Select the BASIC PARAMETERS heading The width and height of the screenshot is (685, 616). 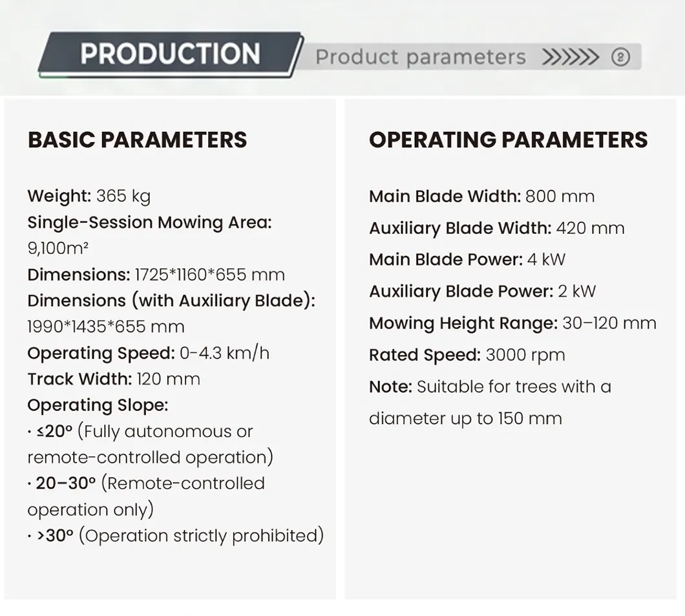[x=137, y=140]
